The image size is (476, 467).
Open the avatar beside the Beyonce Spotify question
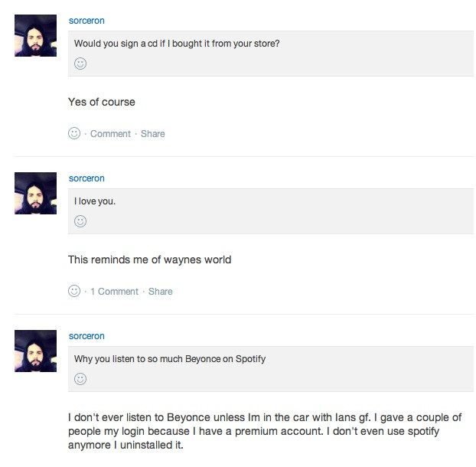point(35,351)
